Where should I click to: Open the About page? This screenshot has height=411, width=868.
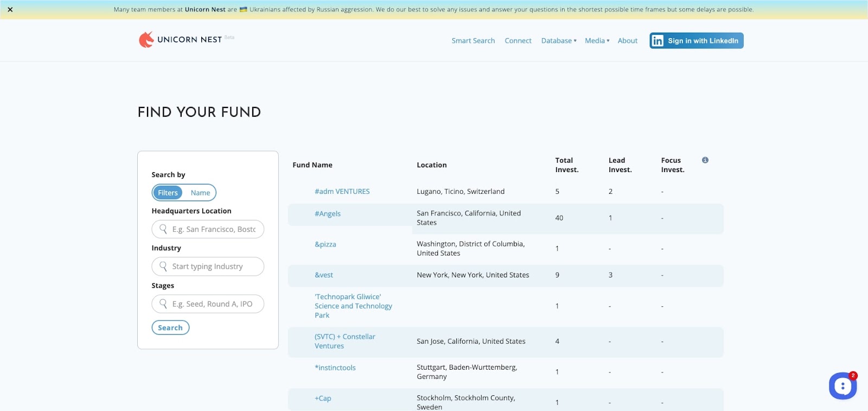click(628, 41)
